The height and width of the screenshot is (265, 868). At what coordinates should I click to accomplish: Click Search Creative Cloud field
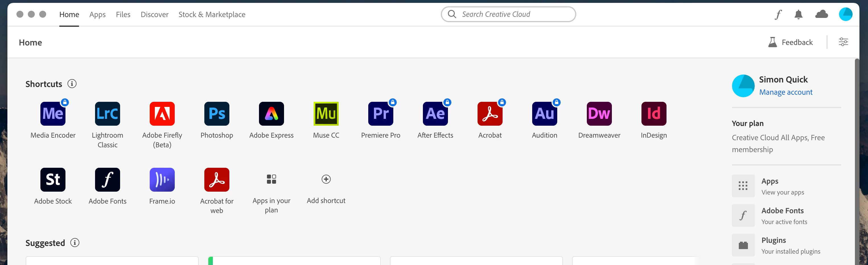(508, 14)
